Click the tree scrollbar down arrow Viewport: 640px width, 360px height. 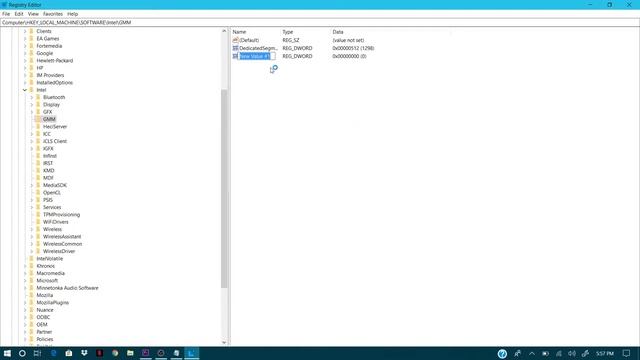coord(224,342)
